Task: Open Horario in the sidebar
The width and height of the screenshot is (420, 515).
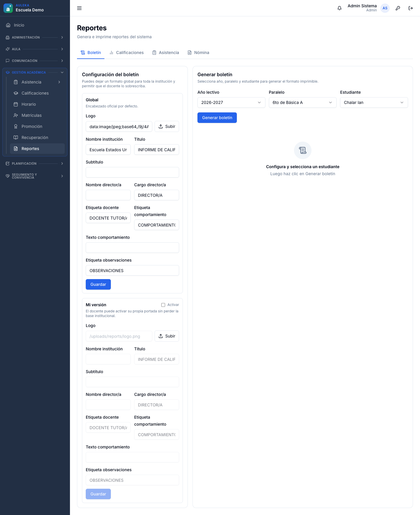Action: 37,104
